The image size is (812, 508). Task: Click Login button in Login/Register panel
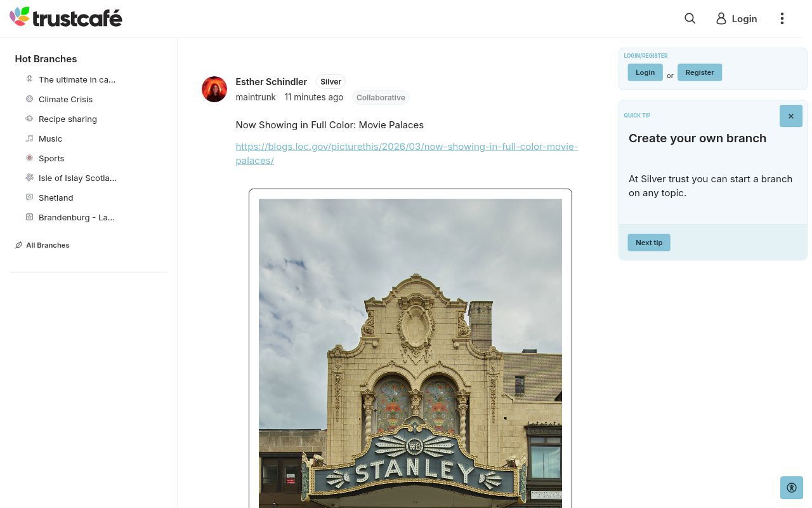pyautogui.click(x=645, y=72)
